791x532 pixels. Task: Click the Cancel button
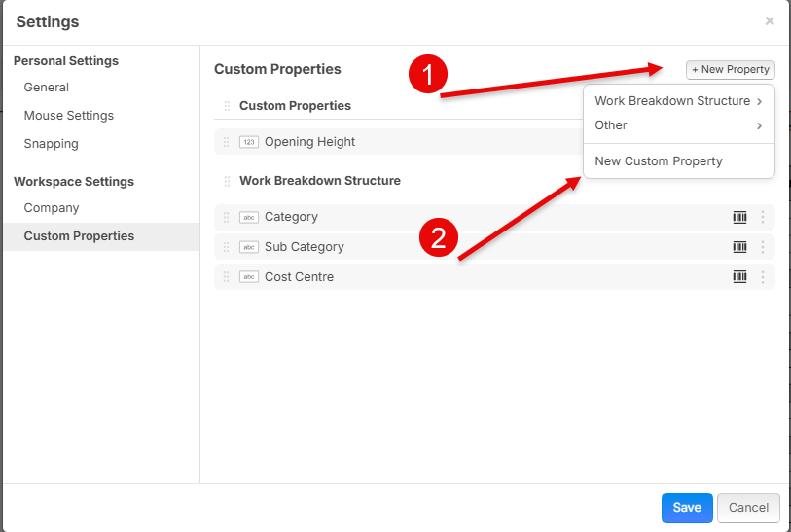pos(748,508)
